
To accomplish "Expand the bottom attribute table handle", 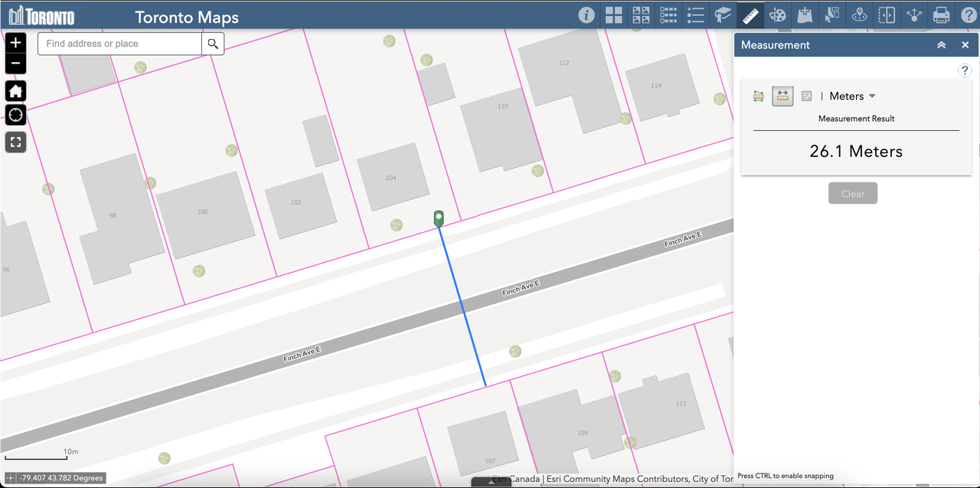I will click(x=491, y=483).
